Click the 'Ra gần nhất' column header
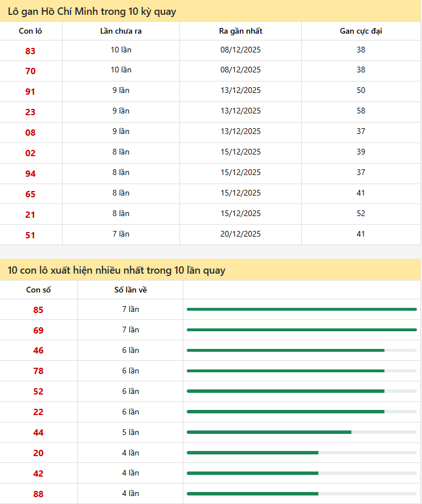 click(240, 31)
